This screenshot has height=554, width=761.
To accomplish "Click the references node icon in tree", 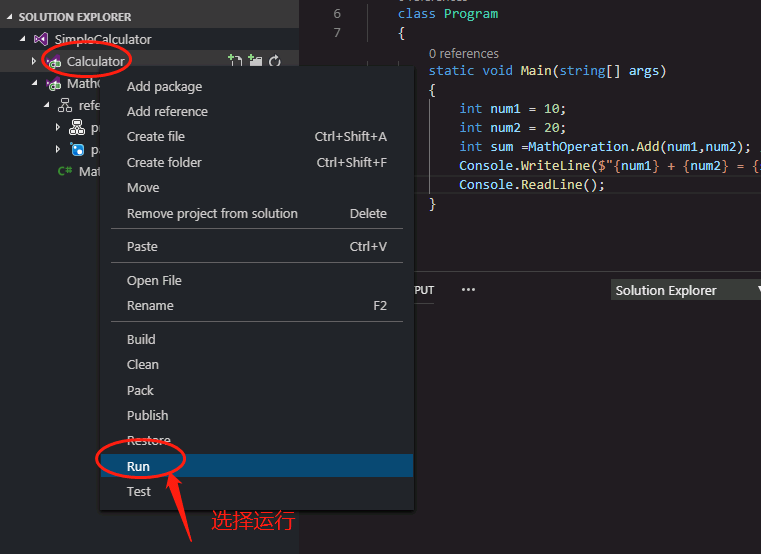I will coord(65,105).
